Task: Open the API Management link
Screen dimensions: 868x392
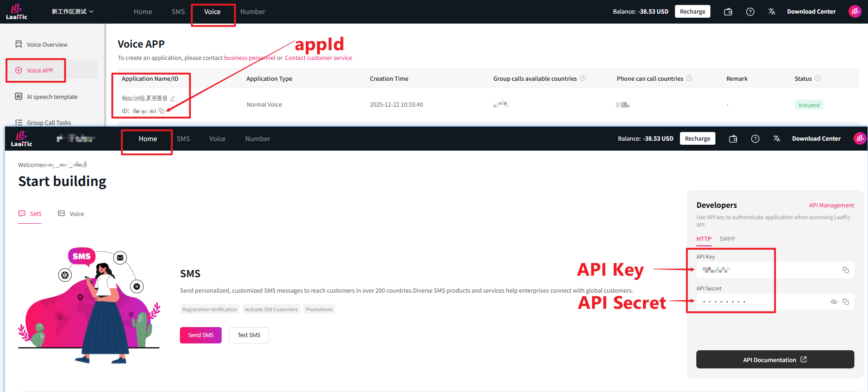Action: coord(831,206)
